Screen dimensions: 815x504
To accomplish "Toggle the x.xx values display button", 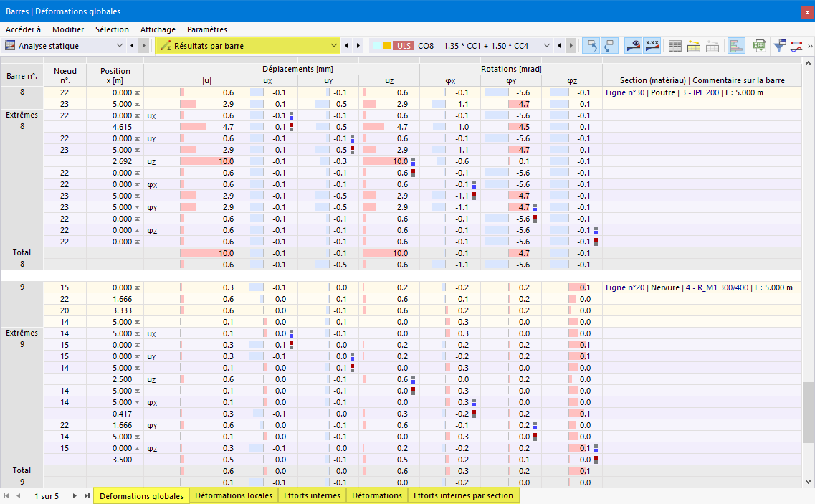I will tap(652, 46).
